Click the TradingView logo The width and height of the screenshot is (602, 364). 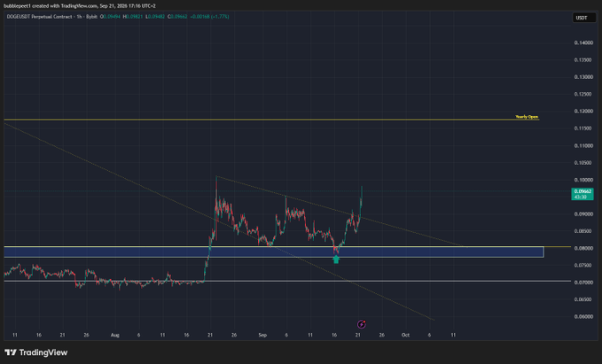click(36, 352)
